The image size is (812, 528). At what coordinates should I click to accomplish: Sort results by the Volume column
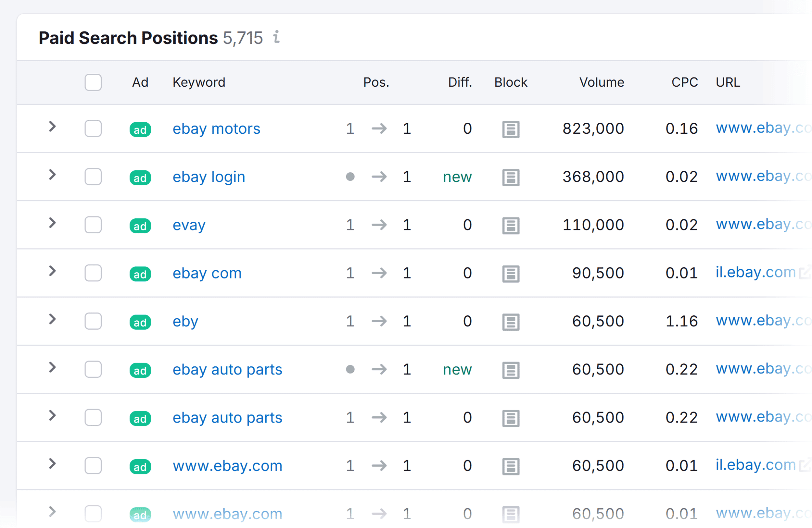(602, 82)
